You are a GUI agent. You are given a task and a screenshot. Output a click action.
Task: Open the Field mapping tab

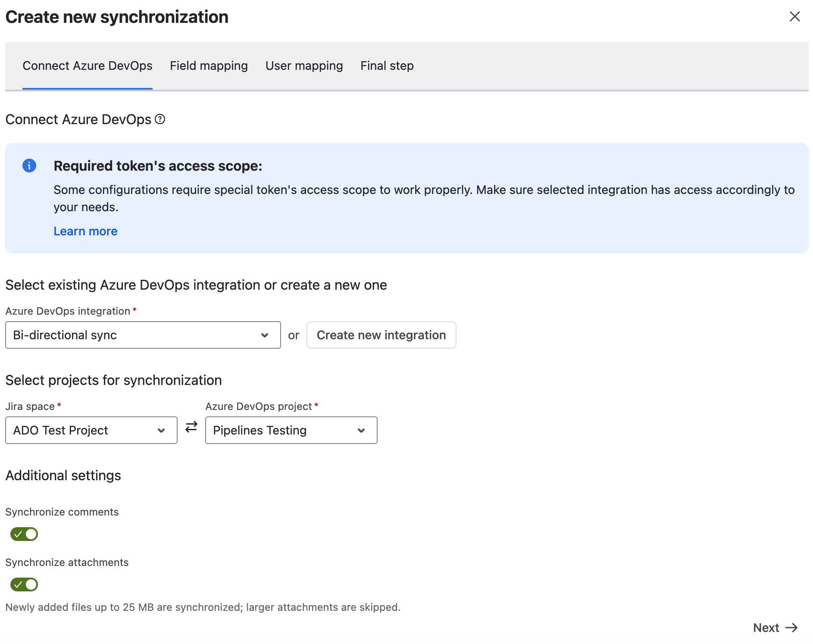point(209,66)
